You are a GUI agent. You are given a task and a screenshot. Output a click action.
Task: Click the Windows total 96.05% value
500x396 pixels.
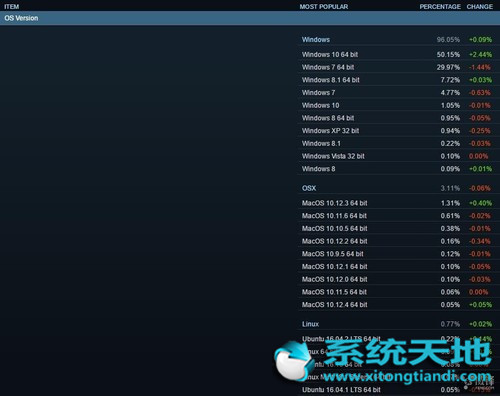coord(448,40)
